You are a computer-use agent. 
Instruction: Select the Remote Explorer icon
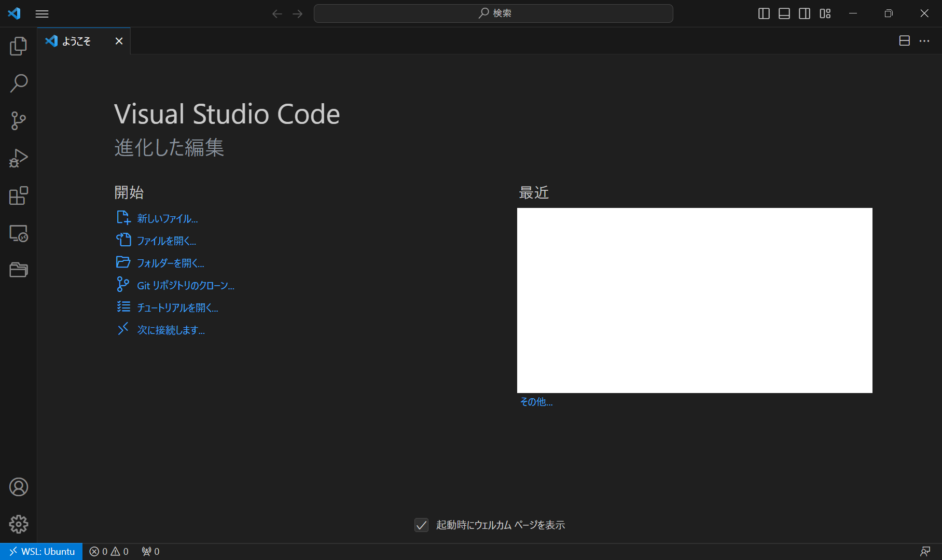[19, 233]
